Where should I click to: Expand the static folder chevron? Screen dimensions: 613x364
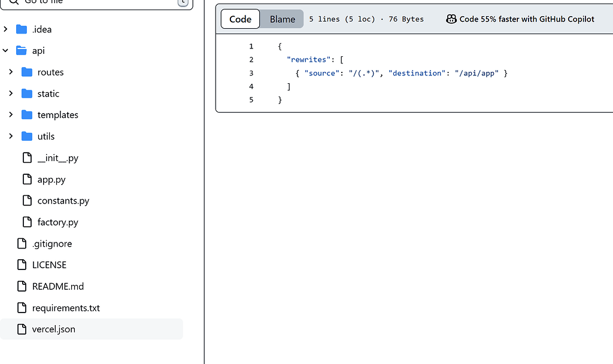[x=11, y=93]
